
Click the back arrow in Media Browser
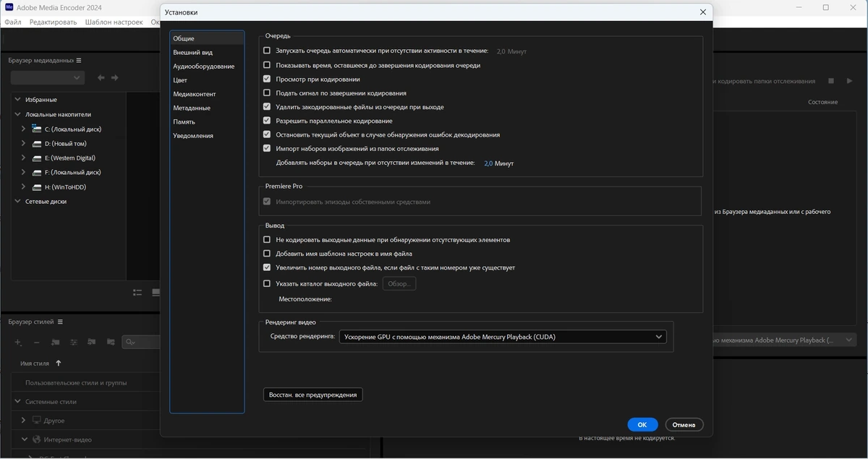[x=101, y=77]
